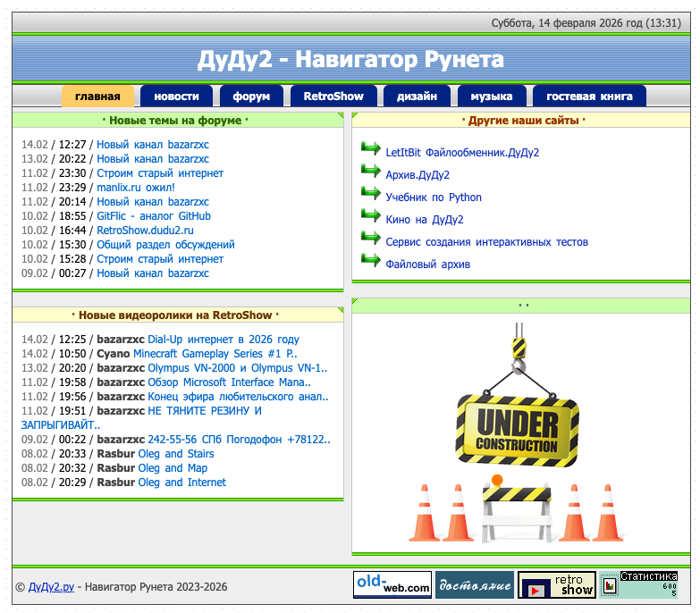Screen dimensions: 700x613
Task: Follow the ДуДу2.ру footer link
Action: click(50, 587)
